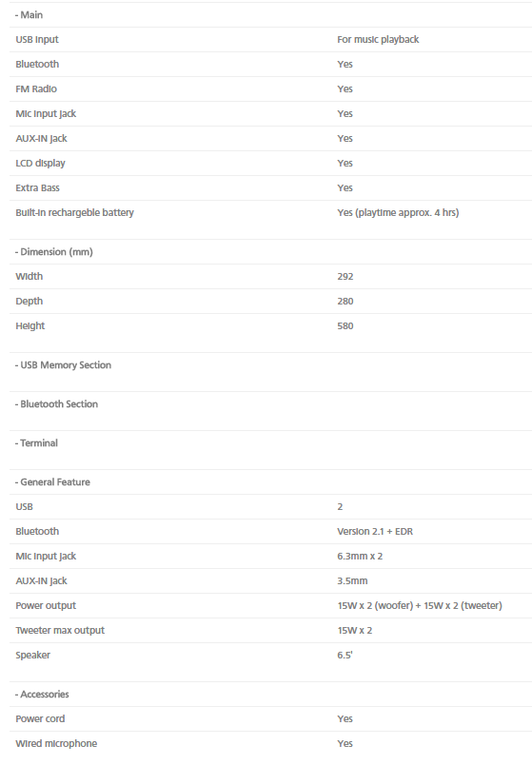Click the Built-in rechargeble battery label
The width and height of the screenshot is (532, 765).
[74, 213]
